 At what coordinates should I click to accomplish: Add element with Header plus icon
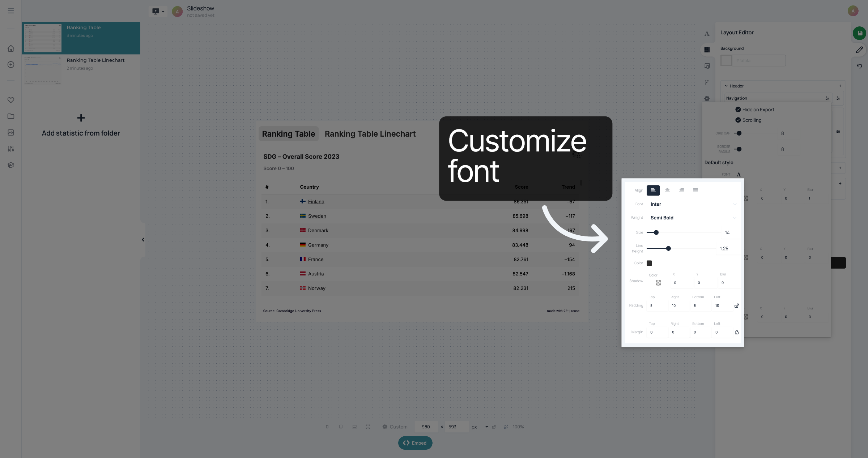click(x=840, y=86)
